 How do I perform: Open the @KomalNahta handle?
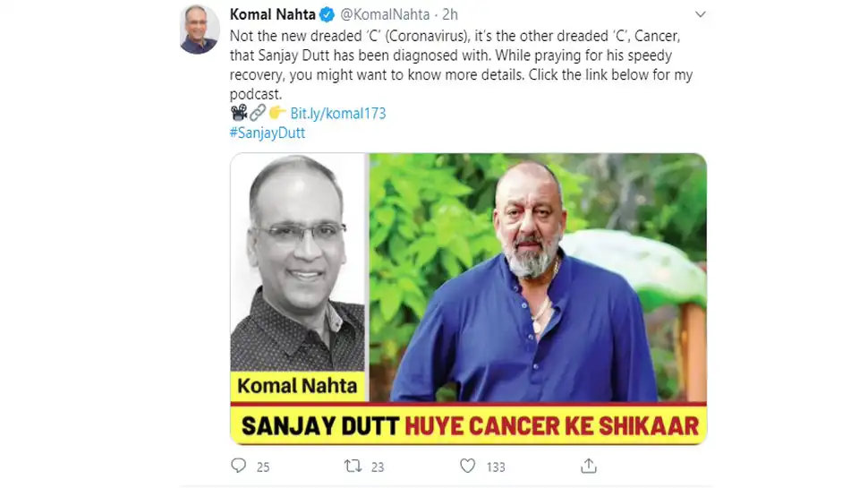tap(384, 14)
